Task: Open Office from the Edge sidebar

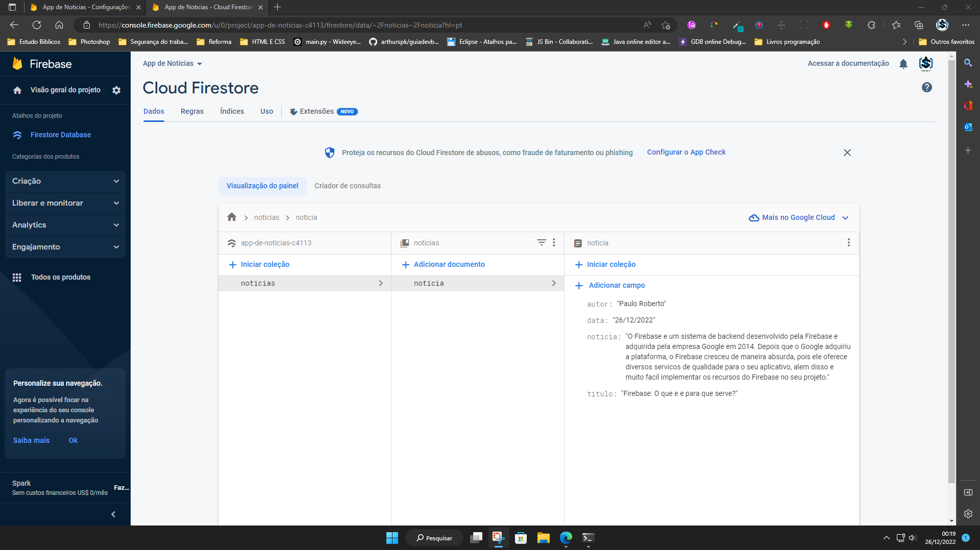Action: coord(968,106)
